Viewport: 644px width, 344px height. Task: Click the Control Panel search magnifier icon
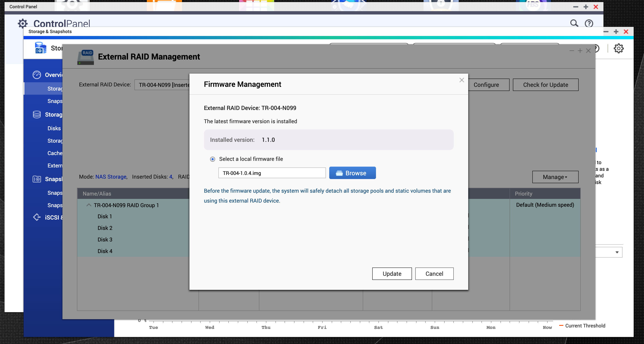pos(574,23)
